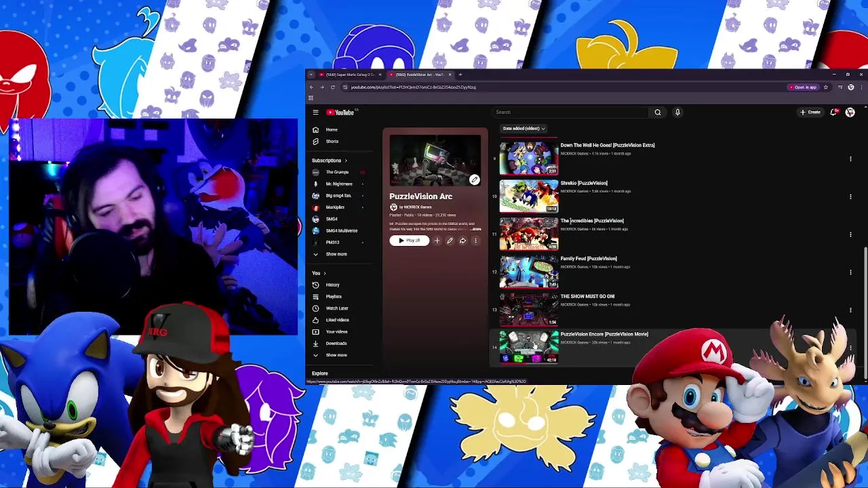Expand playlist description with ...more

(x=476, y=229)
